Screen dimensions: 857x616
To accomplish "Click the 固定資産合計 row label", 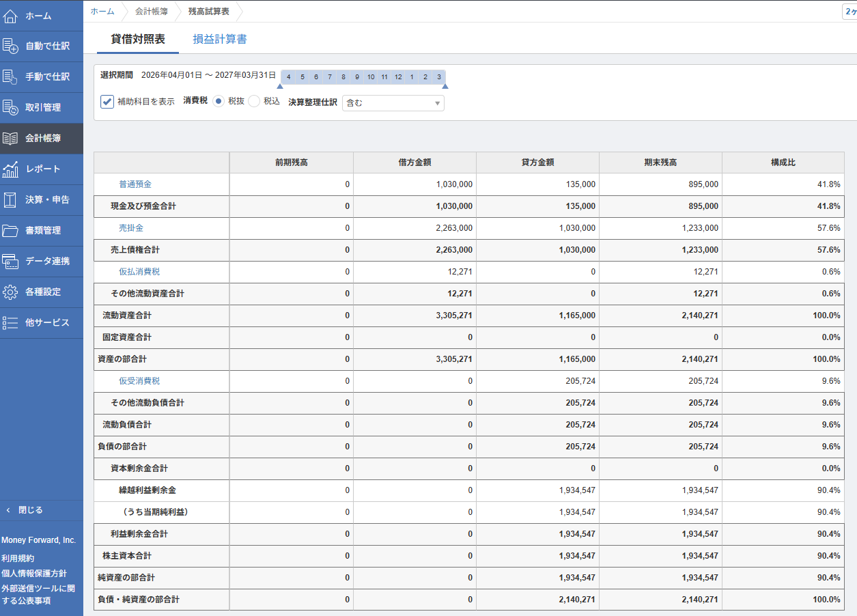I will 127,337.
